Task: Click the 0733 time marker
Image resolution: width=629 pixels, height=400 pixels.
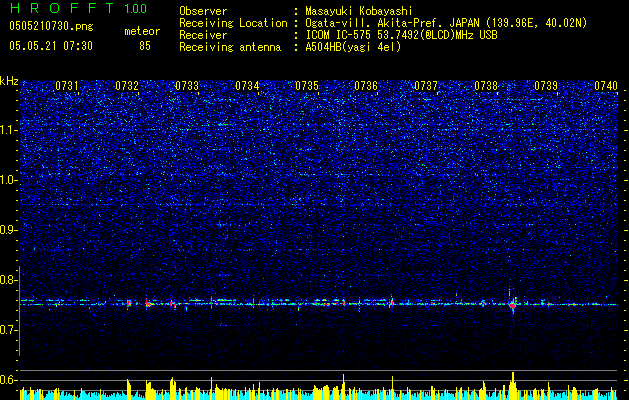Action: (187, 85)
